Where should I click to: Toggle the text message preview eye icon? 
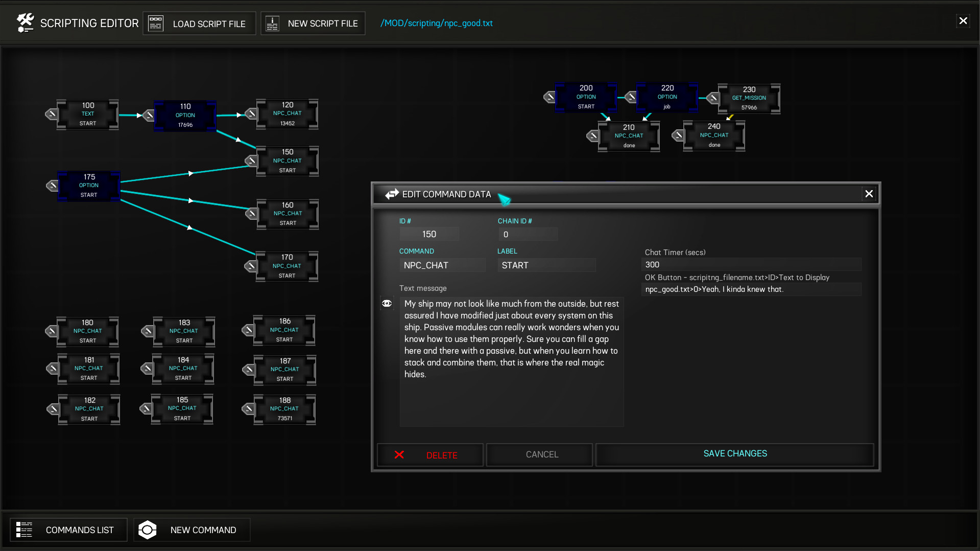387,303
